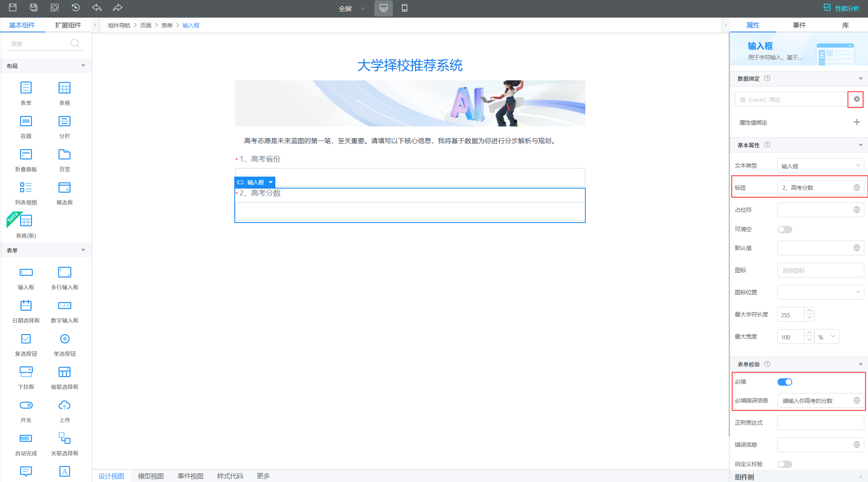
Task: Open the 文本类型 dropdown
Action: [820, 166]
